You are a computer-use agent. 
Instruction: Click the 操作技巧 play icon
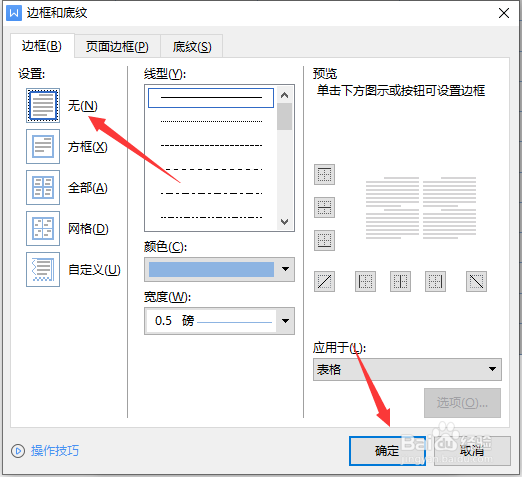point(18,451)
